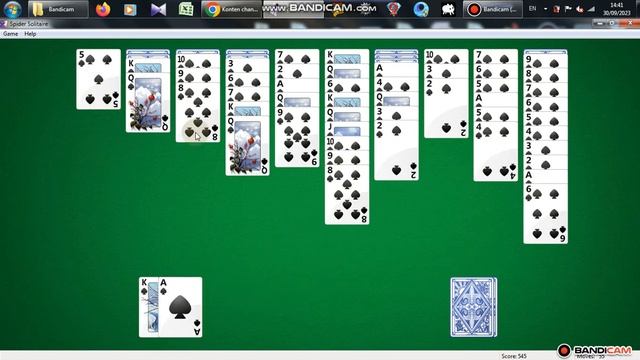Launch Firefox from the taskbar
Image resolution: width=640 pixels, height=360 pixels.
pyautogui.click(x=103, y=9)
